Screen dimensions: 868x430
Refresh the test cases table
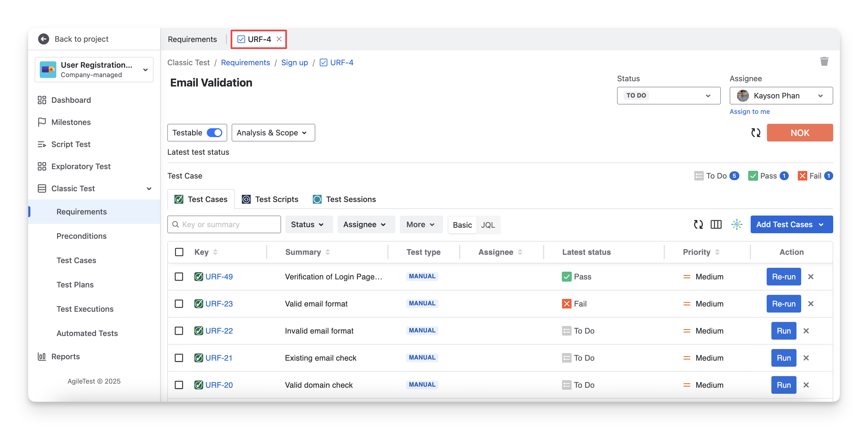(x=698, y=224)
